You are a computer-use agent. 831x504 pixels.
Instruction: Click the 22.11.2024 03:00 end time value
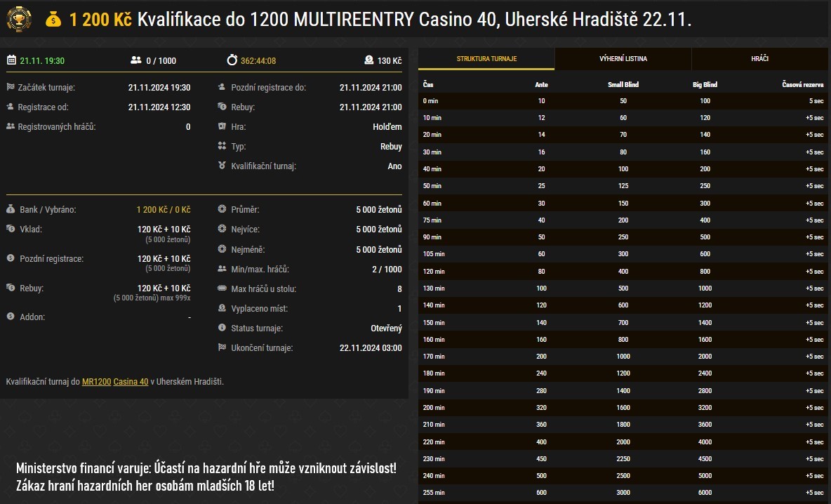coord(371,347)
